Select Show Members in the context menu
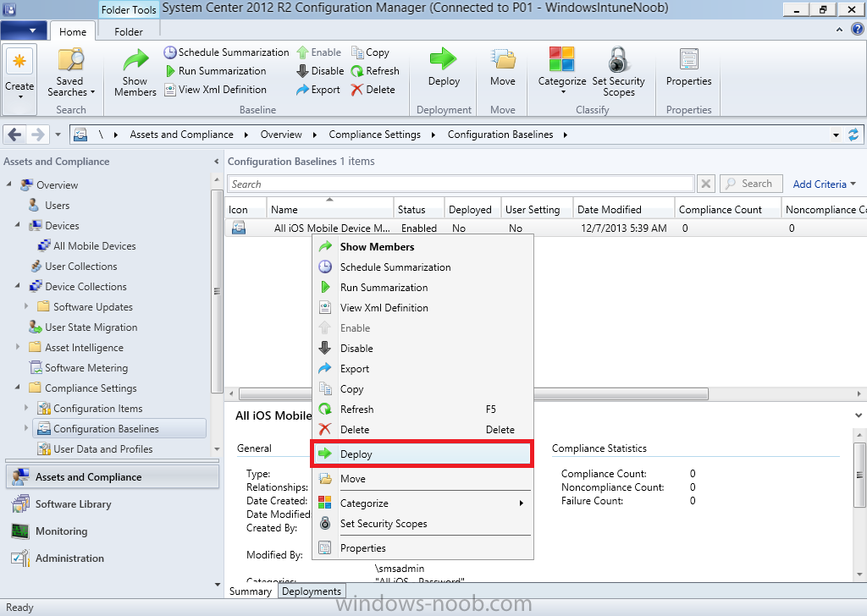 tap(423, 247)
